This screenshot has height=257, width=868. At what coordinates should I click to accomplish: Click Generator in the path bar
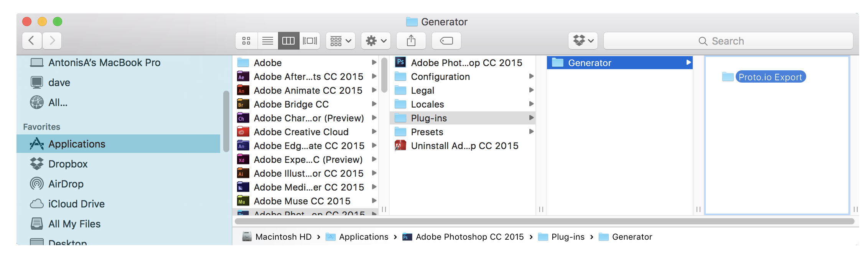[626, 237]
